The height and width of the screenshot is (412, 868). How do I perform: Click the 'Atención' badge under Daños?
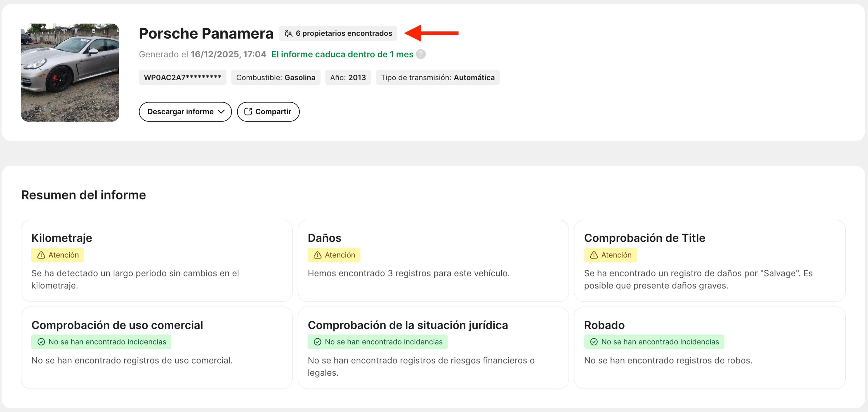[x=334, y=255]
